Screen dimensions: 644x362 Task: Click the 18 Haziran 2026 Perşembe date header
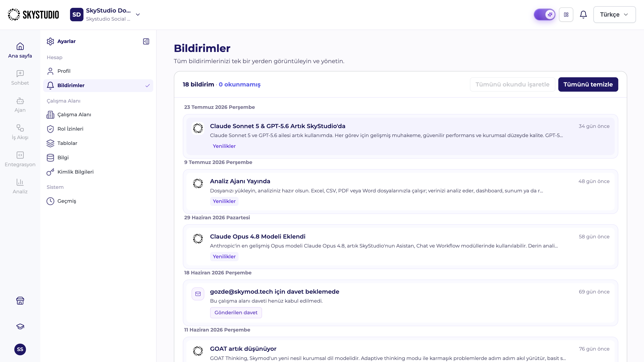click(218, 273)
